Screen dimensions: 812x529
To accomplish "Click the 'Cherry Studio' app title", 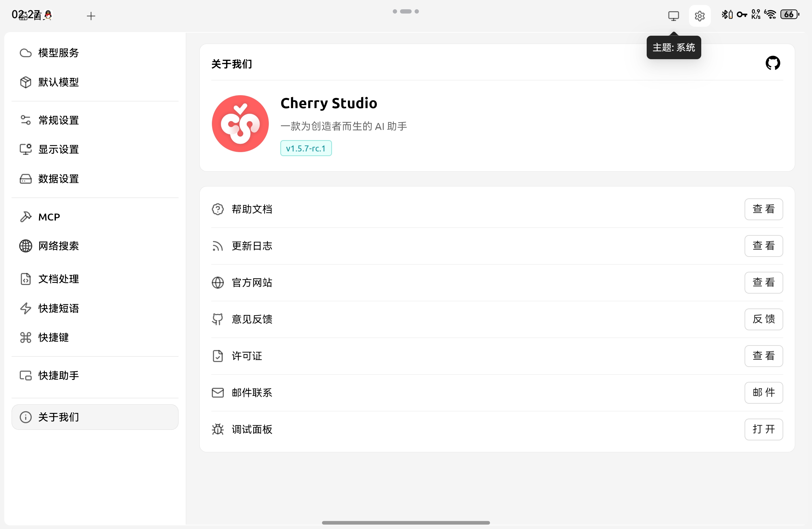I will 329,103.
